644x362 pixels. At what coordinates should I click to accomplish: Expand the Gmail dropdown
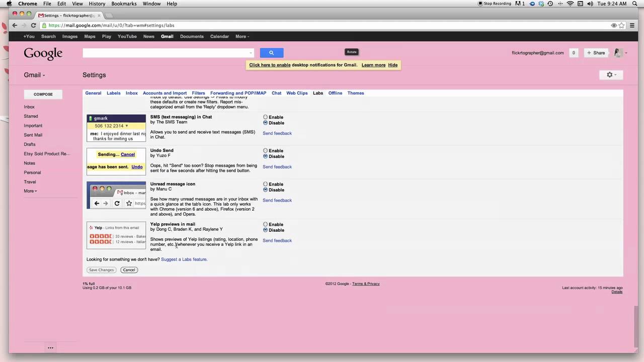pyautogui.click(x=35, y=75)
